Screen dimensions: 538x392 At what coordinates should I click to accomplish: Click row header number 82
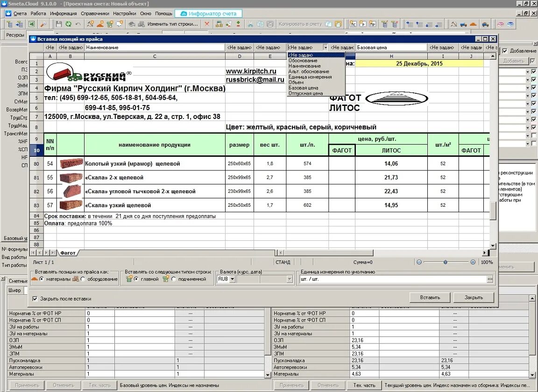36,191
